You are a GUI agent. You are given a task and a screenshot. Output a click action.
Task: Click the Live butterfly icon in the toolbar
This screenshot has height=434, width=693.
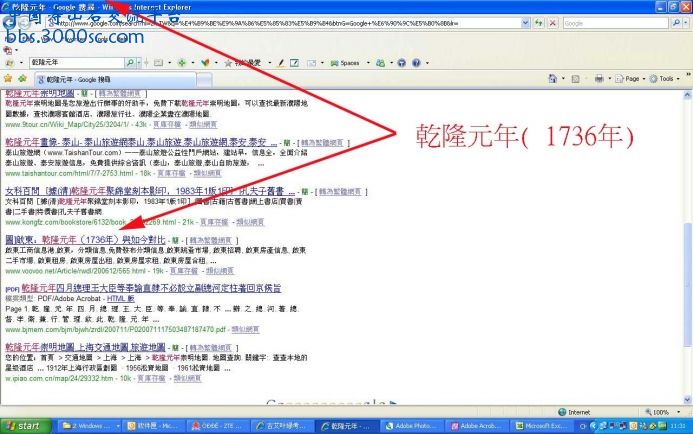[x=205, y=63]
